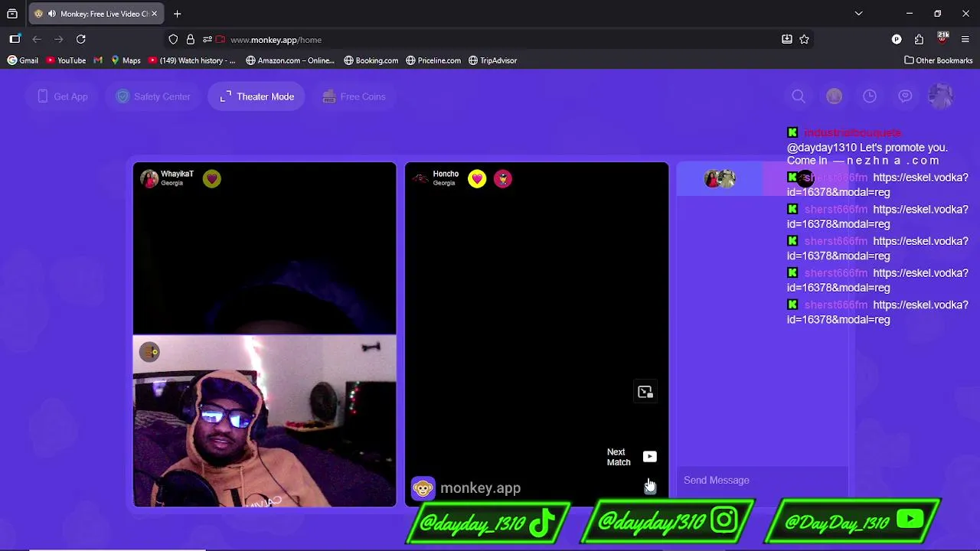Toggle picture-in-picture on Honcho's video
Screen dimensions: 980x551
point(645,392)
